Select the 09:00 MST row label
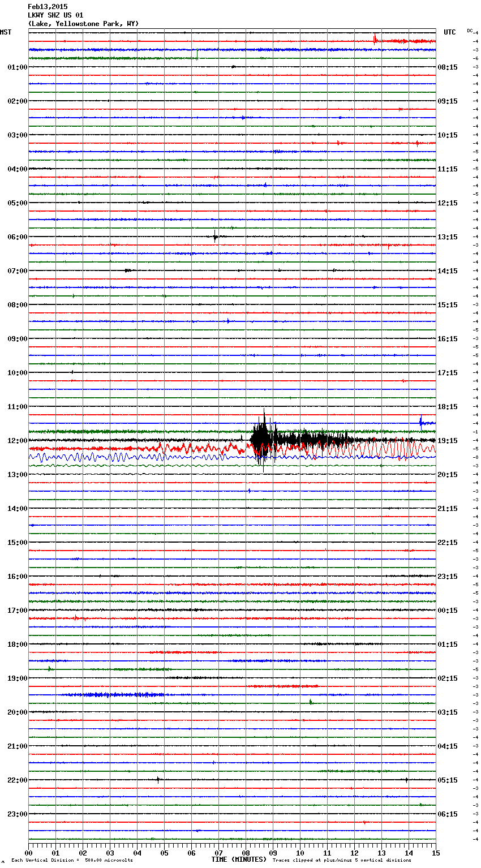481x868 pixels. [x=18, y=339]
